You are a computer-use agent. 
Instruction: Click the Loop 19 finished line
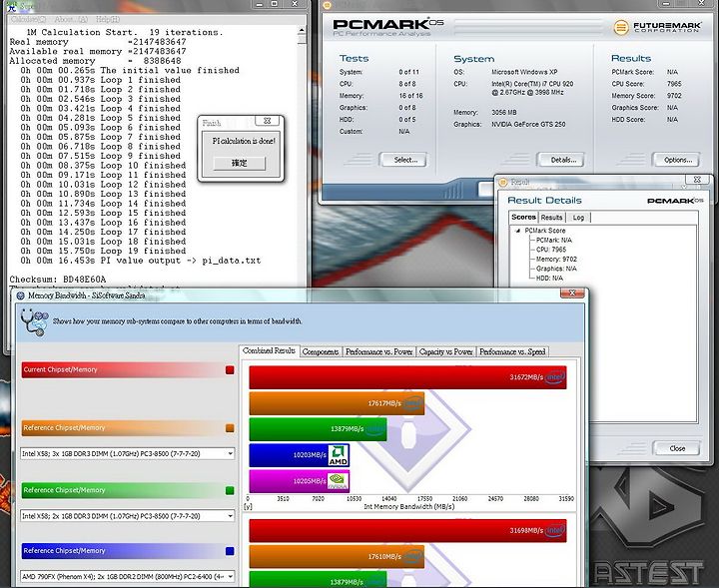coord(103,251)
